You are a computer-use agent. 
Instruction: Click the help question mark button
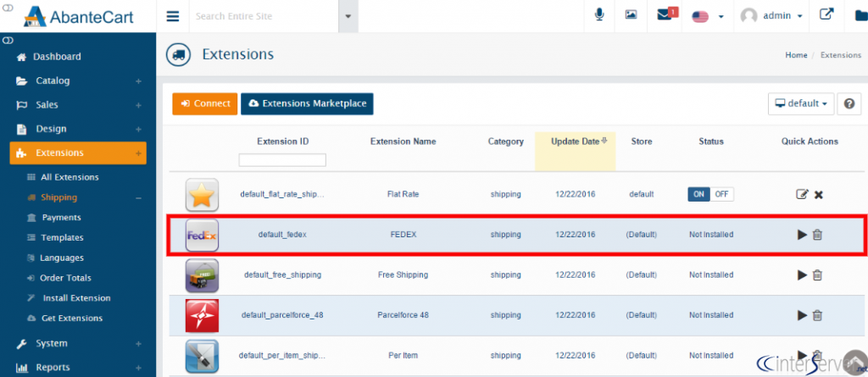point(849,103)
